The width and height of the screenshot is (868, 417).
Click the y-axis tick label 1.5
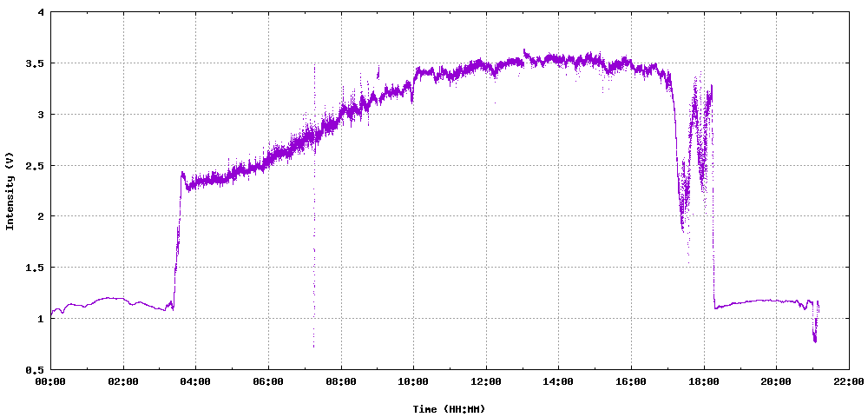pos(36,268)
